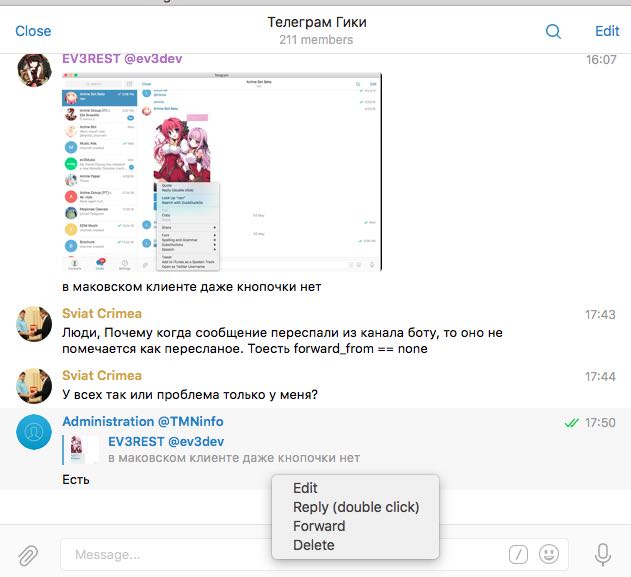The height and width of the screenshot is (577, 631).
Task: Click the message 'У всех так или проблема только у меня?'
Action: [190, 394]
